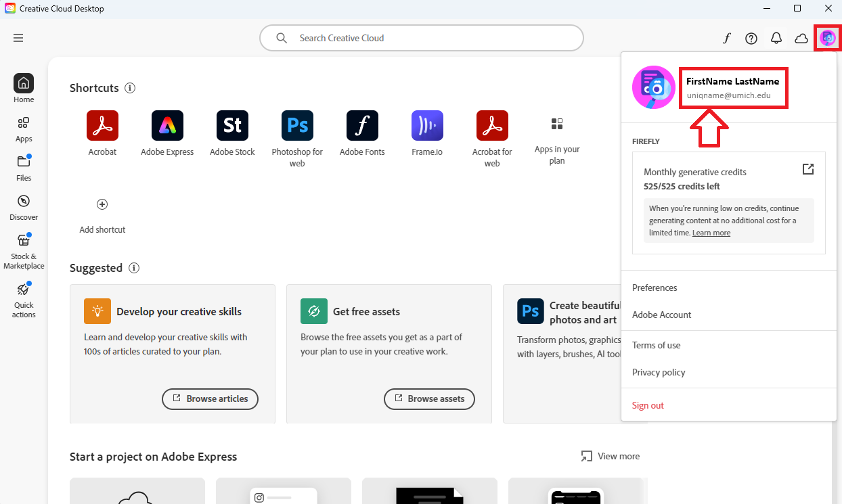
Task: Expand the hamburger menu
Action: [18, 38]
